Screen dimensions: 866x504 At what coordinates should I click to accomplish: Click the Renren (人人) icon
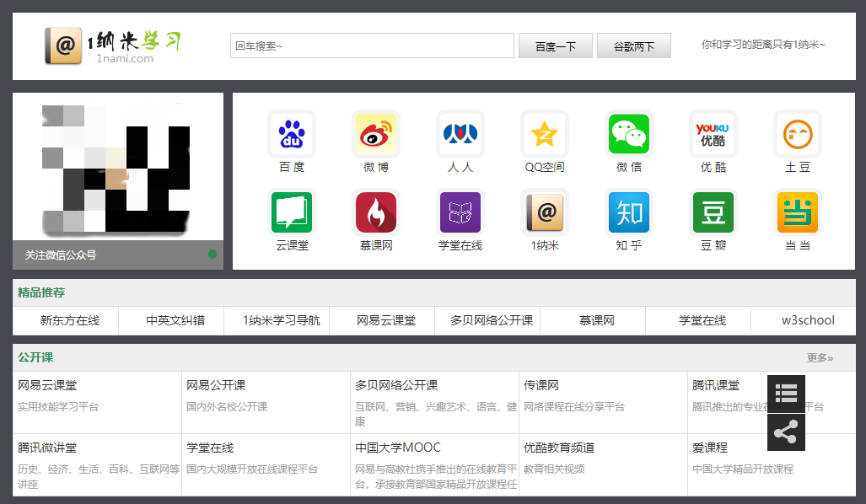point(460,134)
